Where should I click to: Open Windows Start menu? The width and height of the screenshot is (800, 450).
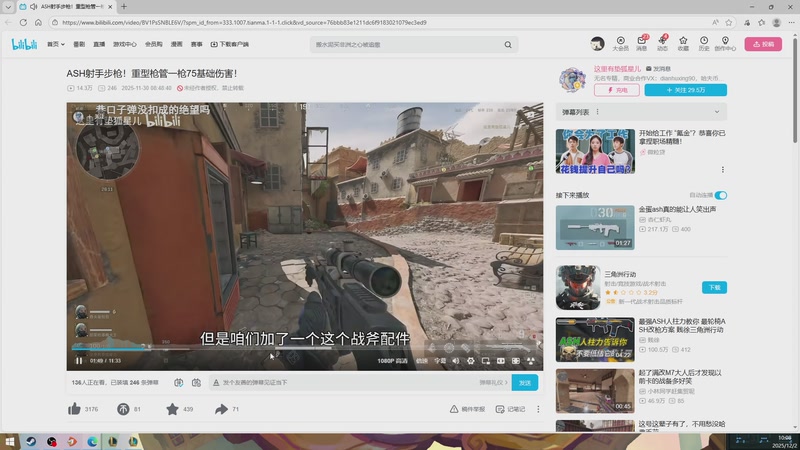10,442
